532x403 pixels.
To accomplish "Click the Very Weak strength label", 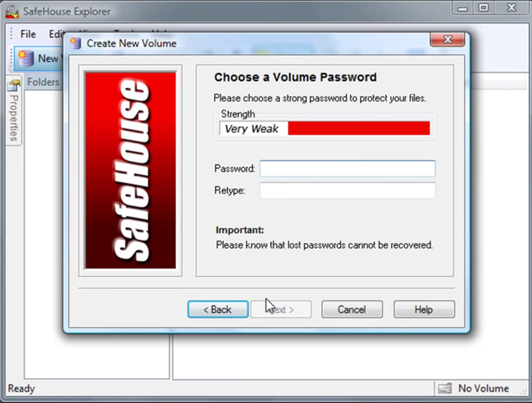I will (251, 128).
